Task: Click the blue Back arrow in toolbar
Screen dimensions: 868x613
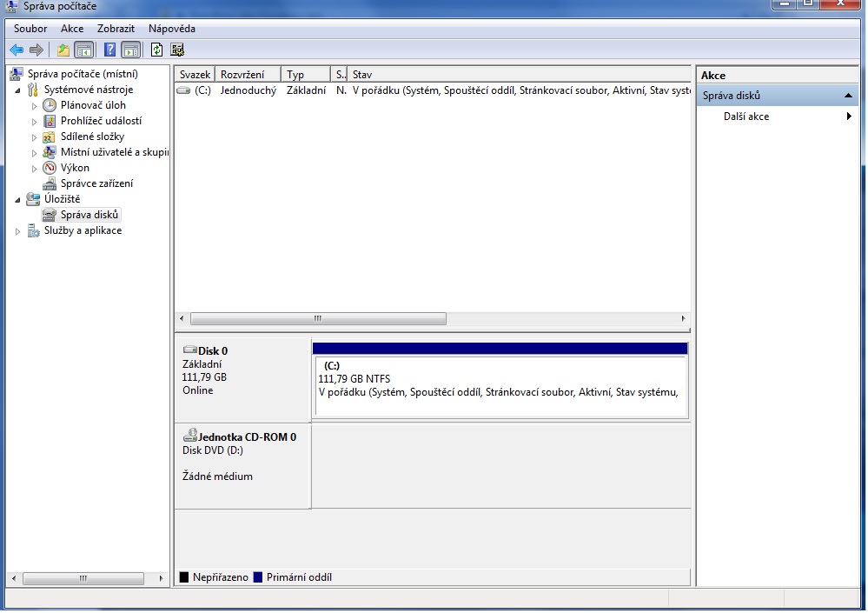Action: [17, 50]
